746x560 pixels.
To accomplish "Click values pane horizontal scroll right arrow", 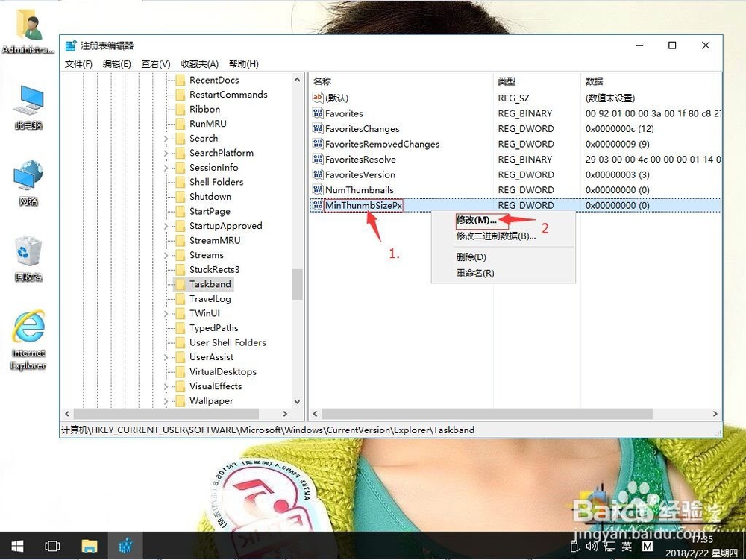I will click(715, 414).
